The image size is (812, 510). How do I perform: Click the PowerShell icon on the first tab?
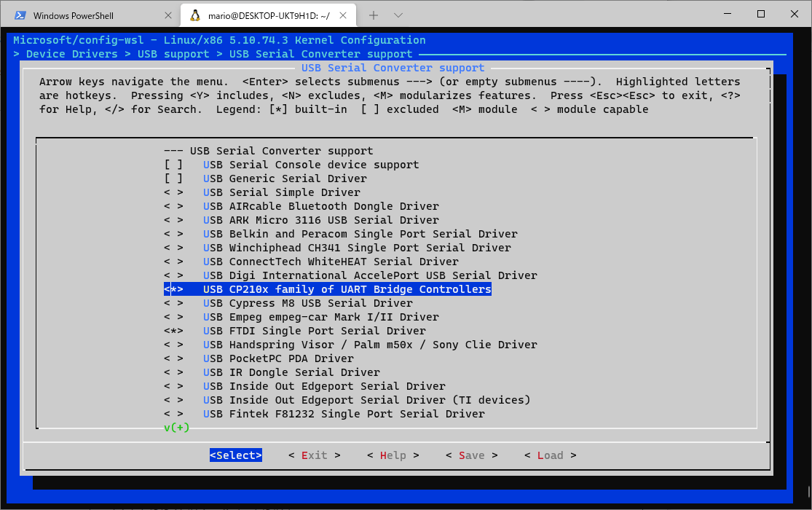point(20,14)
